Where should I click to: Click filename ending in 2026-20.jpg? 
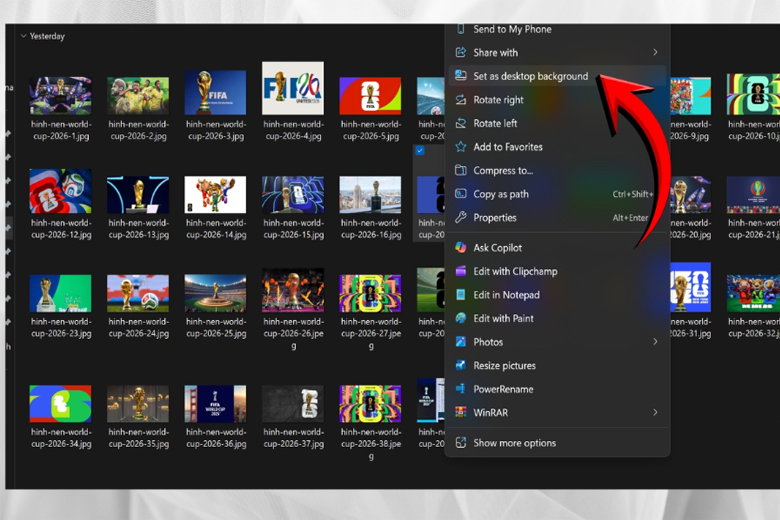click(x=690, y=229)
